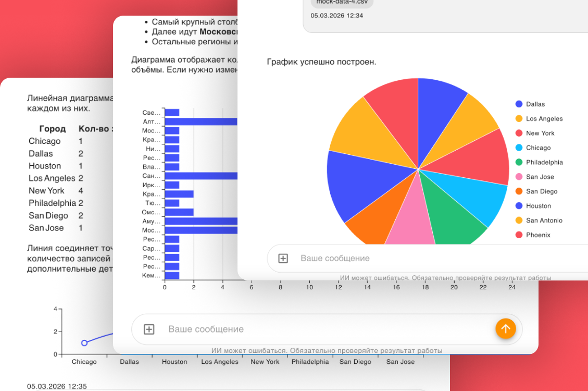The image size is (588, 391).
Task: Click the attach plus icon beside the pie chart chat input
Action: coord(283,259)
